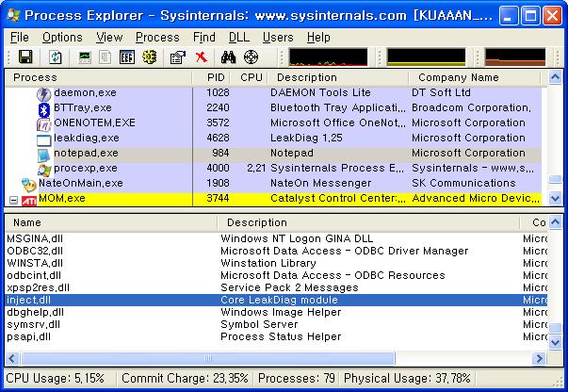This screenshot has height=392, width=568.
Task: Click the DLL pane scroll right arrow
Action: [x=540, y=358]
